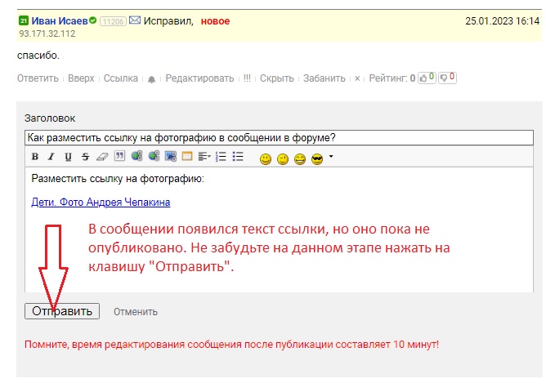Viewport: 546px width, 392px height.
Task: Create a bulleted list
Action: [238, 157]
